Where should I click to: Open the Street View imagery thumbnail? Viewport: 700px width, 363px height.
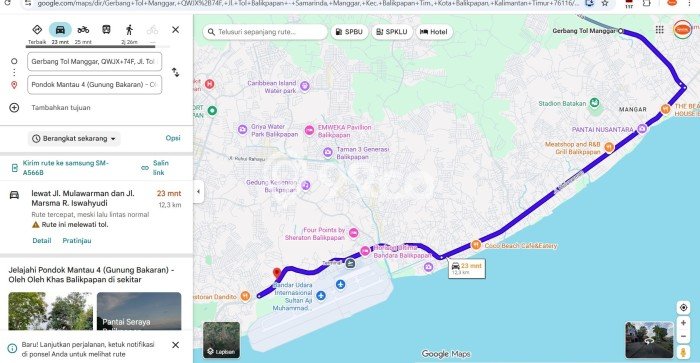pos(649,340)
